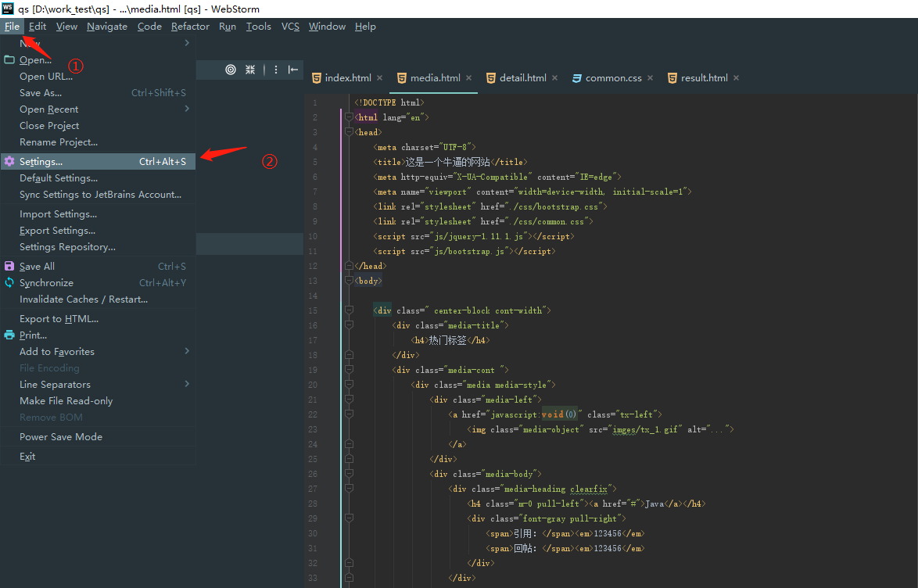Close the index.html editor tab
The image size is (918, 588).
[379, 78]
